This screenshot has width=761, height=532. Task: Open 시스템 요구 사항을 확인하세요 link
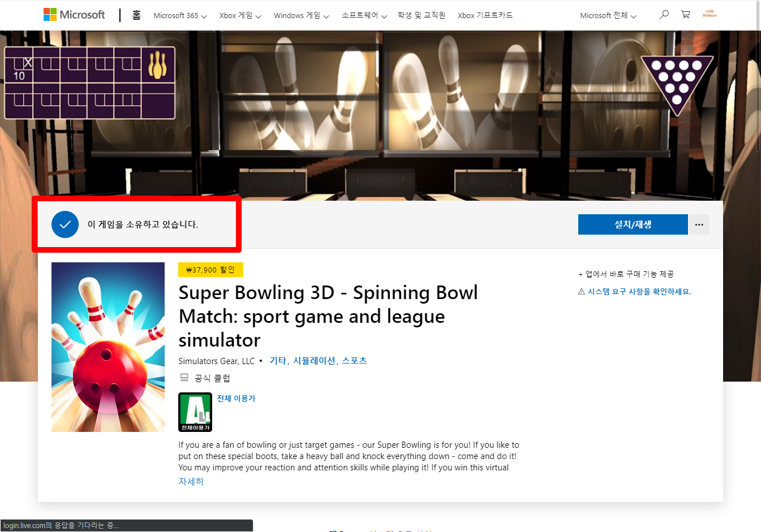click(639, 292)
